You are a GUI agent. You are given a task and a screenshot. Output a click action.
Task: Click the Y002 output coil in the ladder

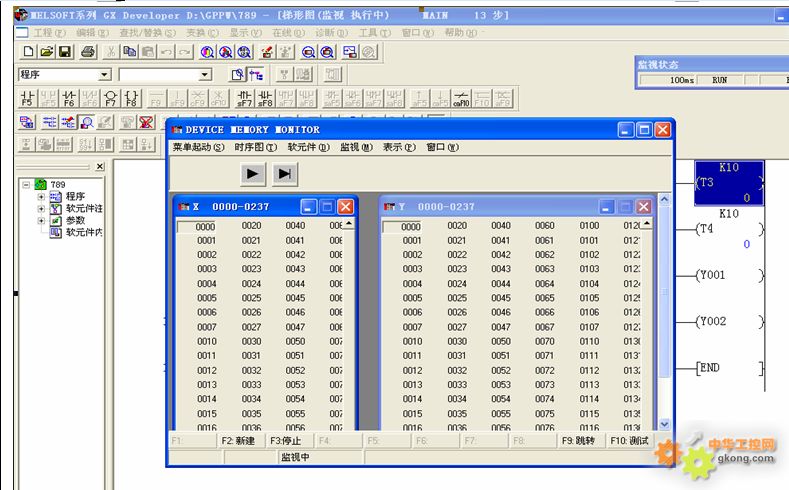point(729,321)
